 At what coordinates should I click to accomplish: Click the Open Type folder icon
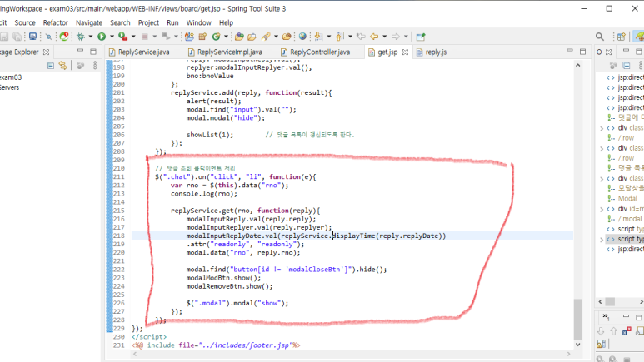pyautogui.click(x=239, y=37)
